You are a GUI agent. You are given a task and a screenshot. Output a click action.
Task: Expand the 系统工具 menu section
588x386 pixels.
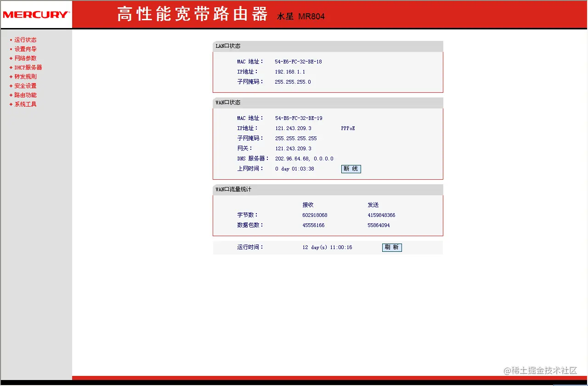coord(24,104)
